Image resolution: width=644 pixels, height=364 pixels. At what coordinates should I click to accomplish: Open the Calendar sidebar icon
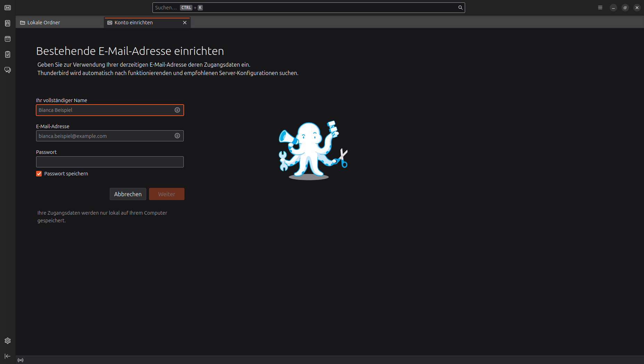click(8, 39)
